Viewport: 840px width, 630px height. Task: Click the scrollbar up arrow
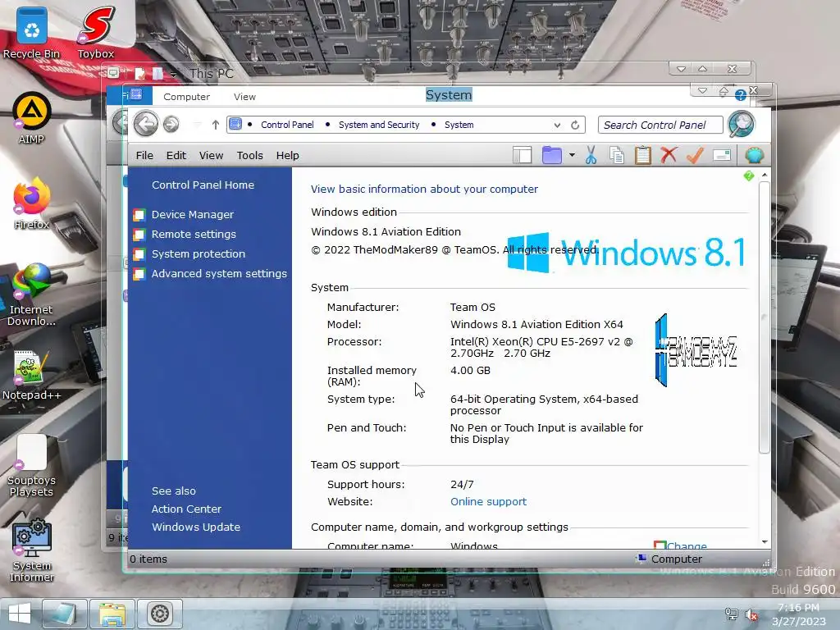(765, 176)
